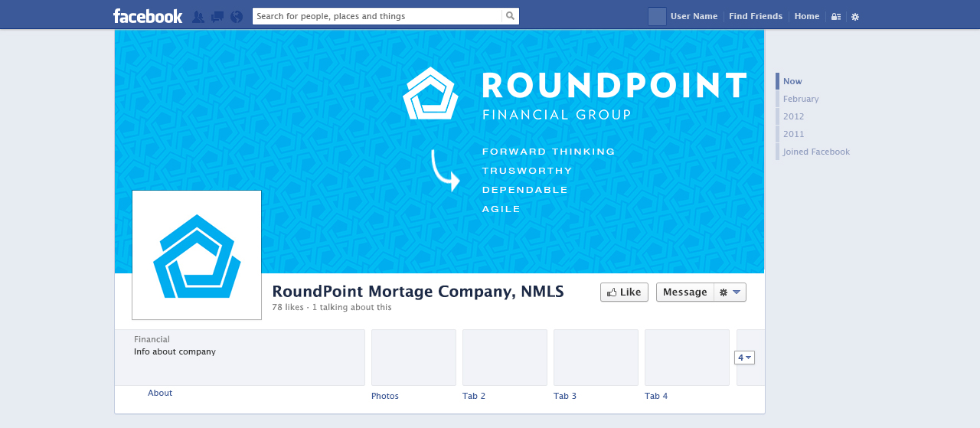
Task: Go to Home
Action: click(807, 16)
